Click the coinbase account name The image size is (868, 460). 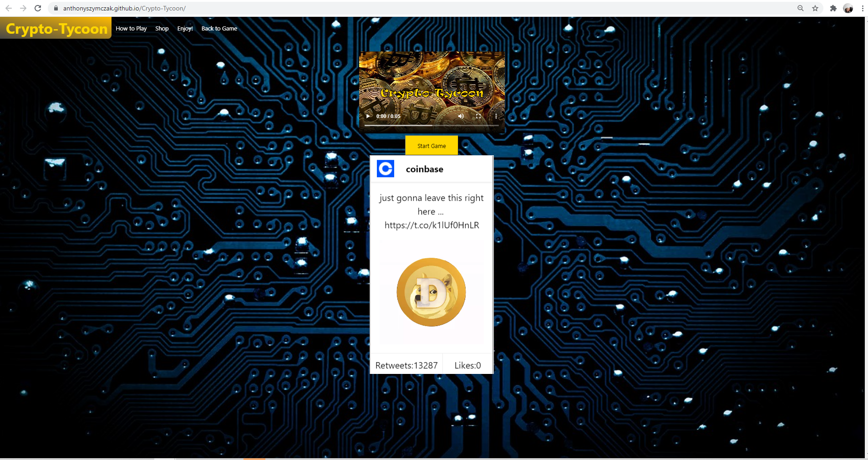point(424,169)
